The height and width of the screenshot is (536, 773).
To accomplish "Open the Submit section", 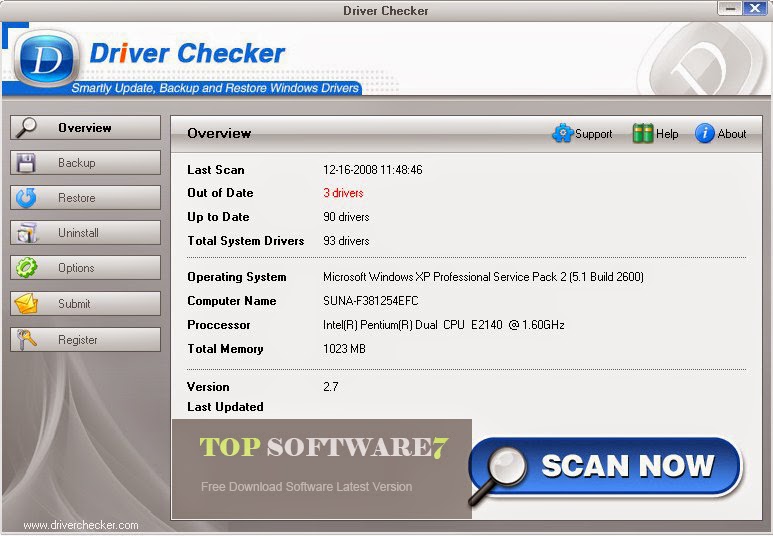I will (85, 303).
